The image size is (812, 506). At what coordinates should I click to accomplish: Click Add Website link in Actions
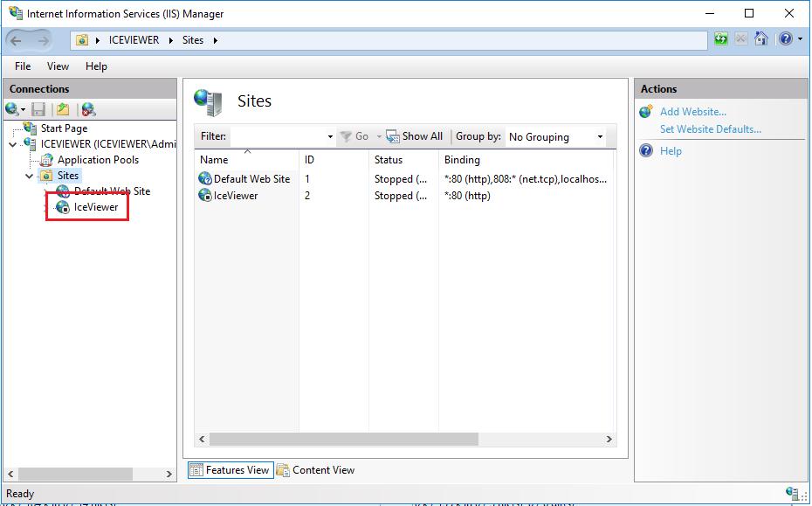[x=693, y=112]
